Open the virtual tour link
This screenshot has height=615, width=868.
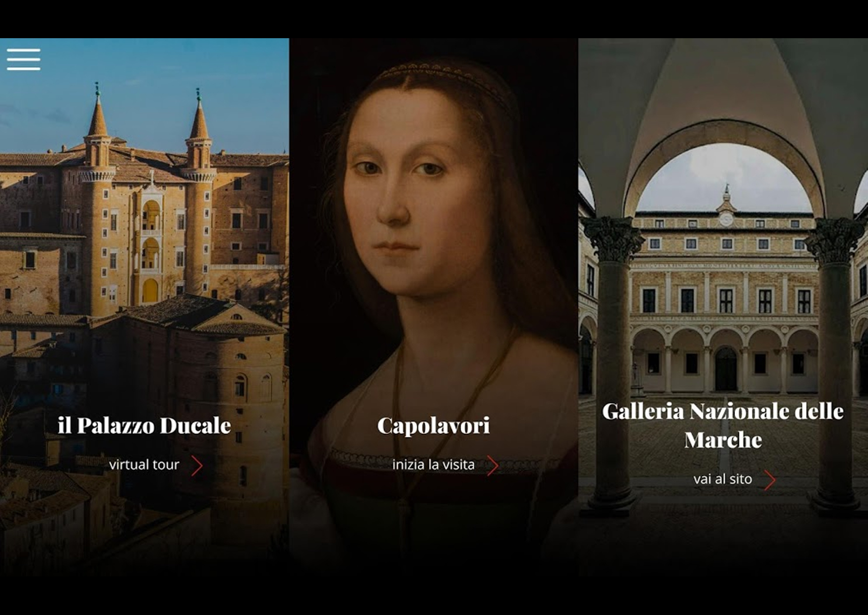coord(144,465)
